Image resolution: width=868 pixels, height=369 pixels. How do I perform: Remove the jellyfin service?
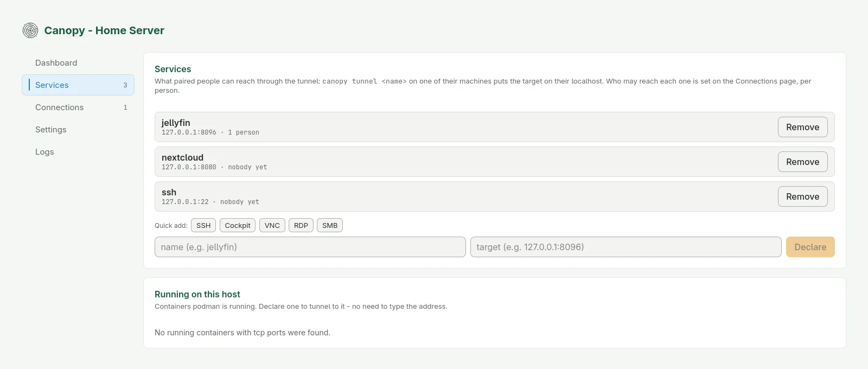tap(802, 127)
